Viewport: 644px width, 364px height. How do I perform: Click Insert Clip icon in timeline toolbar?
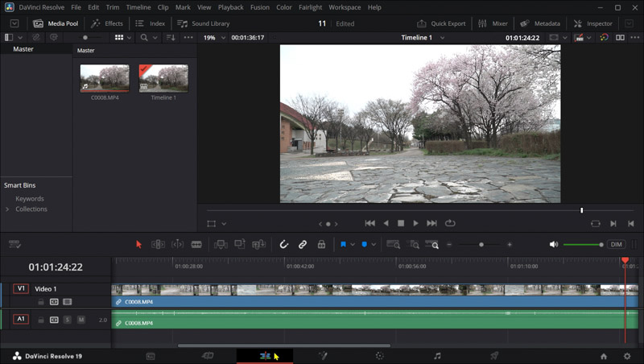click(x=221, y=245)
